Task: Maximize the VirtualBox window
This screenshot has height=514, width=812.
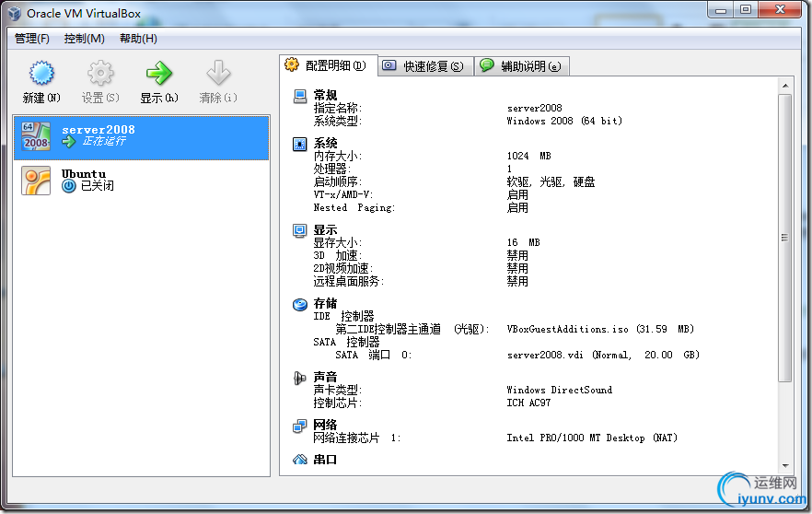Action: click(746, 9)
